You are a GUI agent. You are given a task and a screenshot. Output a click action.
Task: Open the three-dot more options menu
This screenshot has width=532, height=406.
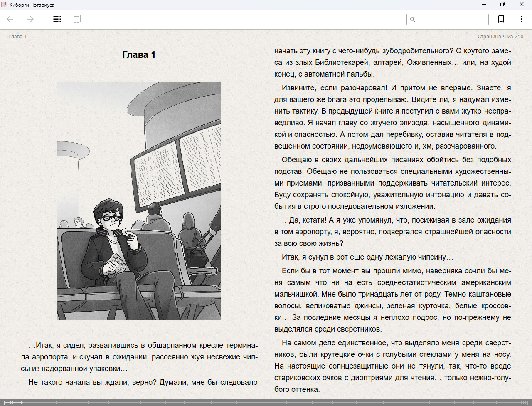[521, 19]
